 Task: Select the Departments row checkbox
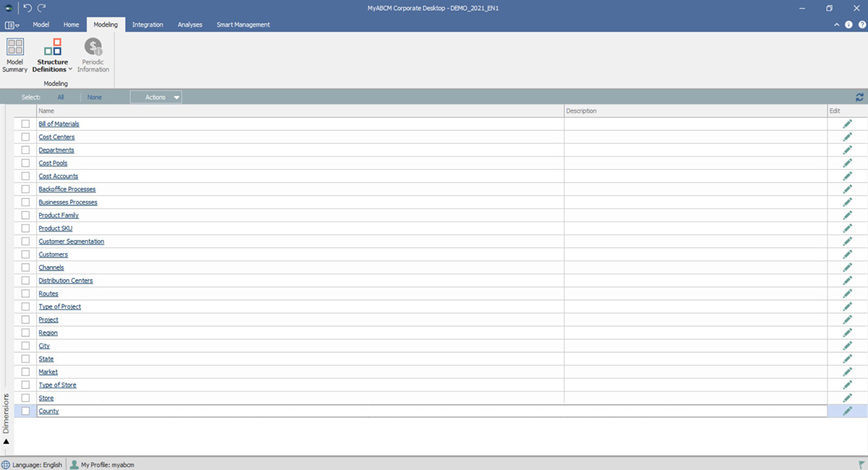(25, 150)
